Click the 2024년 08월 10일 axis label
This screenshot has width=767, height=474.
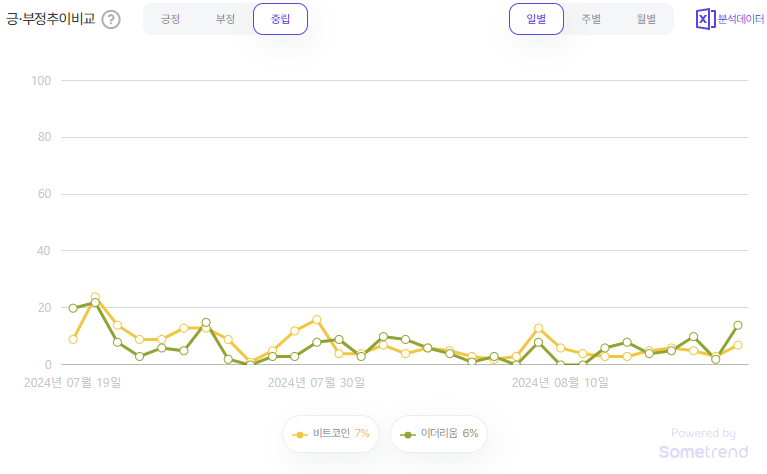pyautogui.click(x=560, y=383)
